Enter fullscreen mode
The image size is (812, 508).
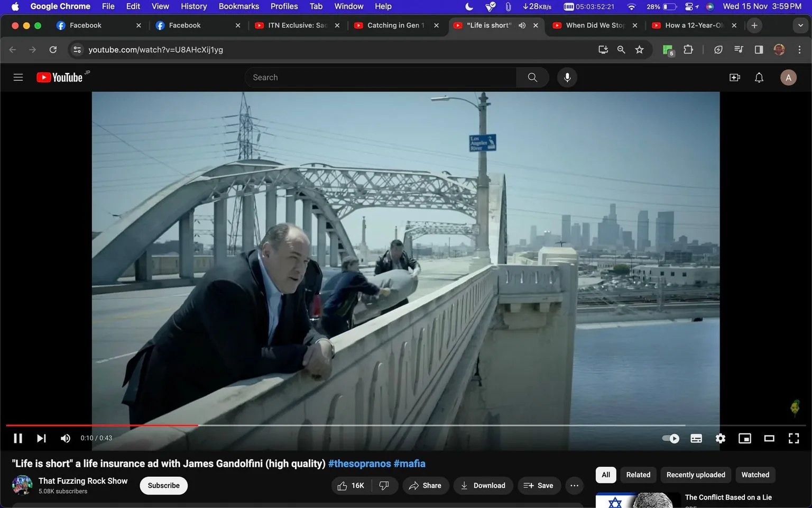tap(793, 438)
